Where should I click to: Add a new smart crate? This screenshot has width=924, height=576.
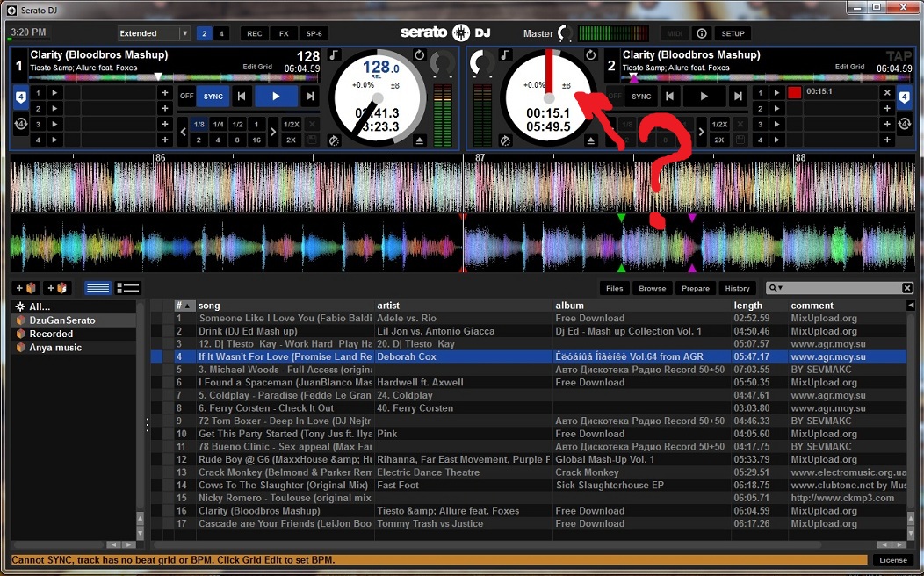[57, 288]
